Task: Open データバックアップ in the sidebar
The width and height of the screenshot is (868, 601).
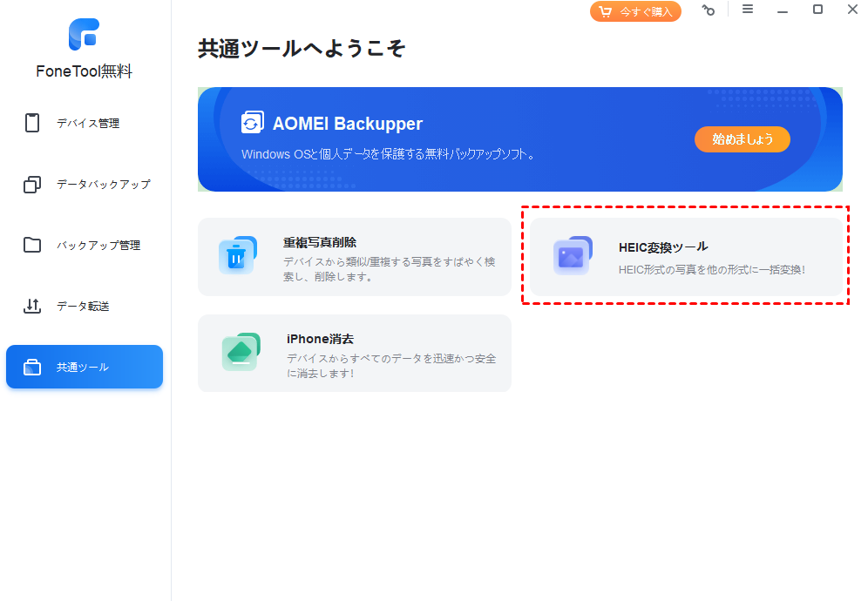Action: [85, 185]
